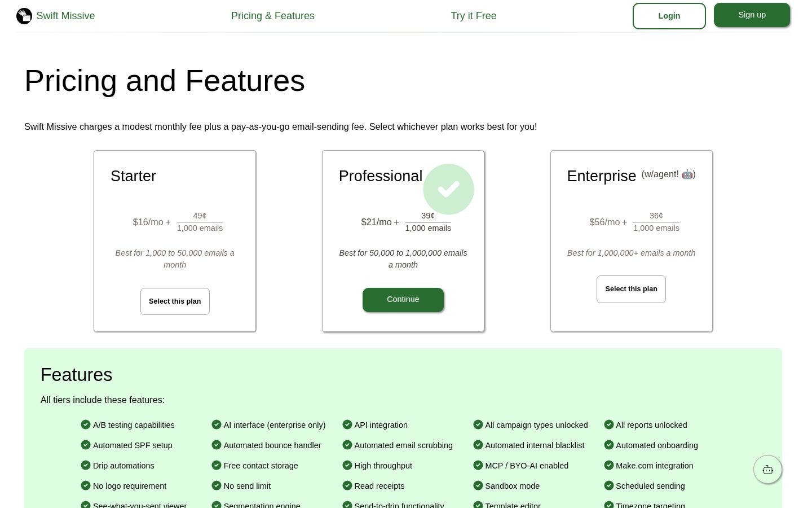812x508 pixels.
Task: Open the Pricing & Features nav item
Action: (273, 16)
